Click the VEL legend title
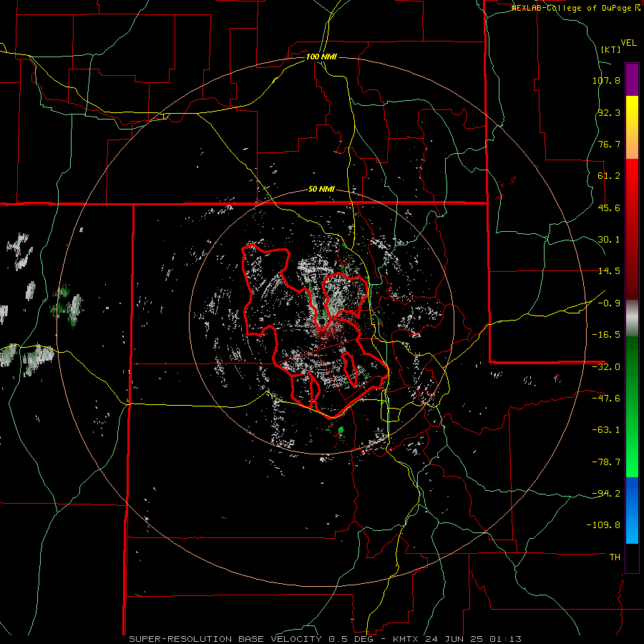This screenshot has width=644, height=644. coord(629,43)
